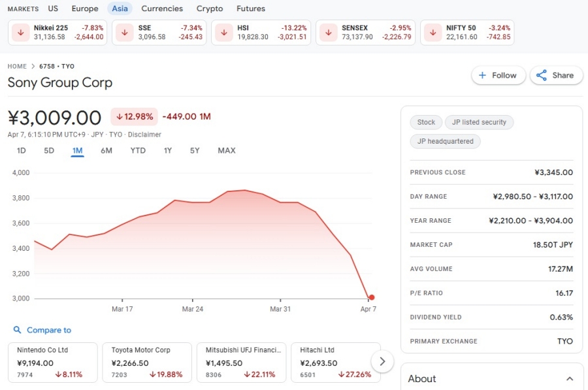Click the Compare to link
This screenshot has width=588, height=390.
(x=49, y=330)
